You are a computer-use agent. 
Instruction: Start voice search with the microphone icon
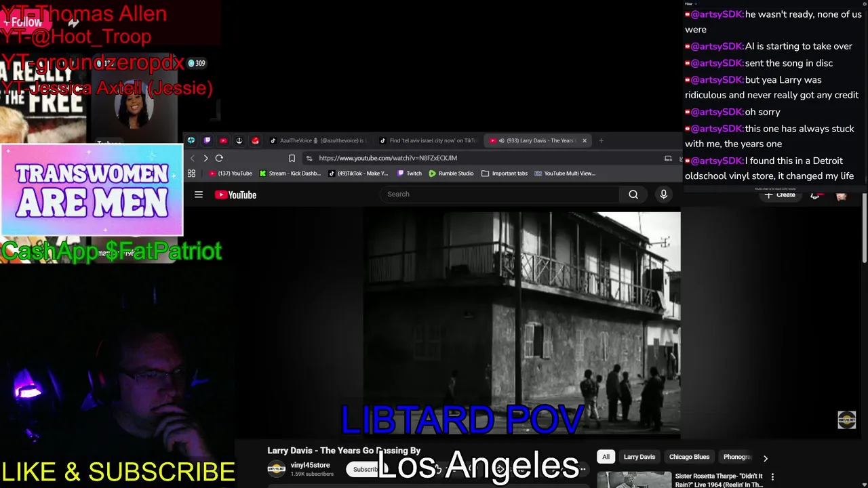[664, 195]
